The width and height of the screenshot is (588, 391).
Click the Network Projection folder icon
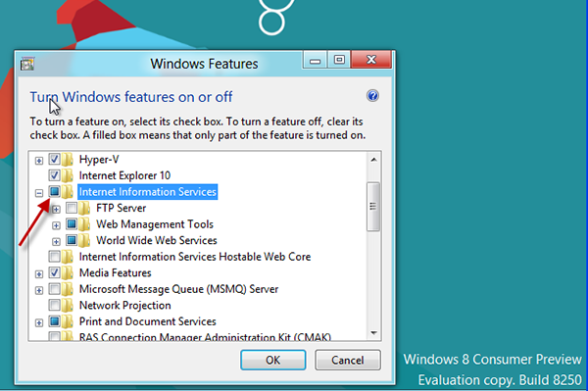(x=68, y=305)
